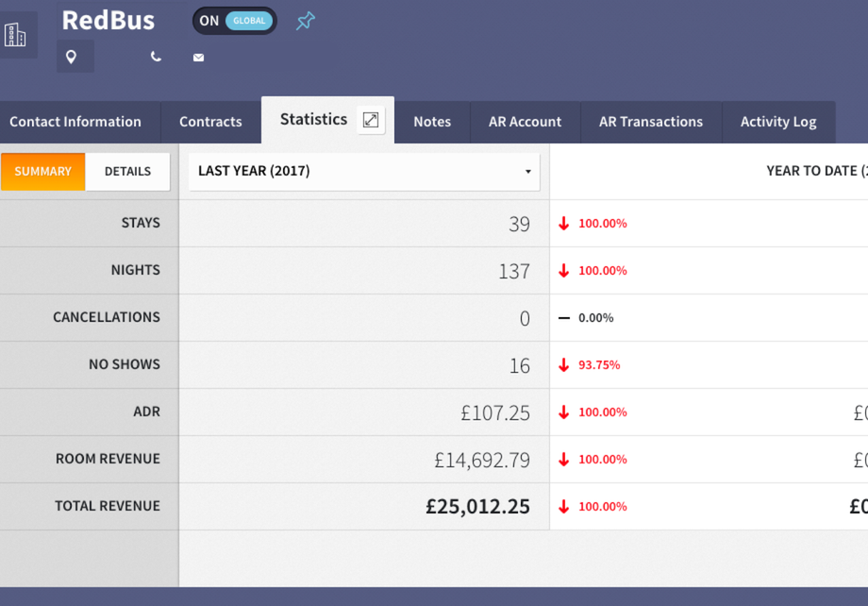Click the nights value 137

pyautogui.click(x=514, y=272)
